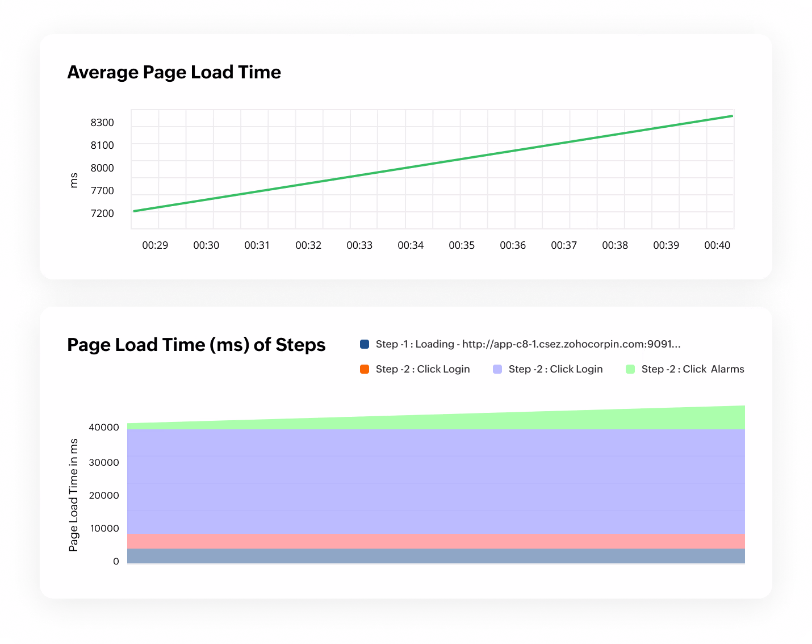Click the dark blue Step -1 legend icon

[x=365, y=344]
